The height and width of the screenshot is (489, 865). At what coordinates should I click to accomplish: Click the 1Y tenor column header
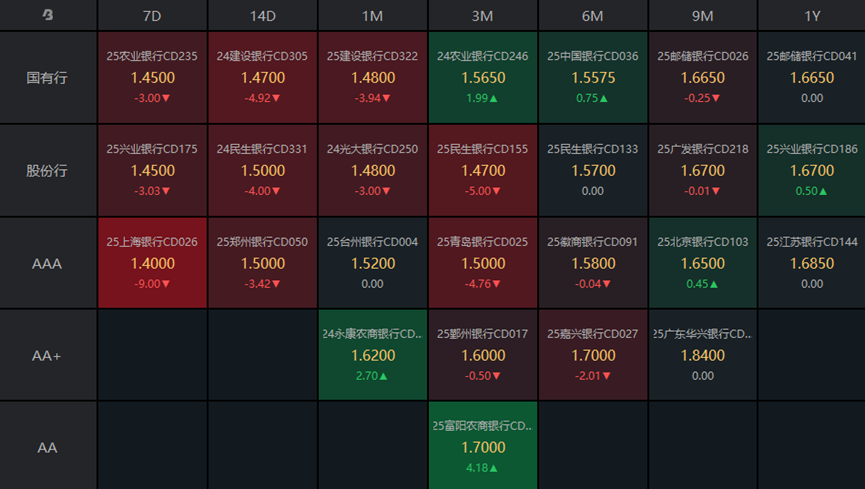pos(812,15)
